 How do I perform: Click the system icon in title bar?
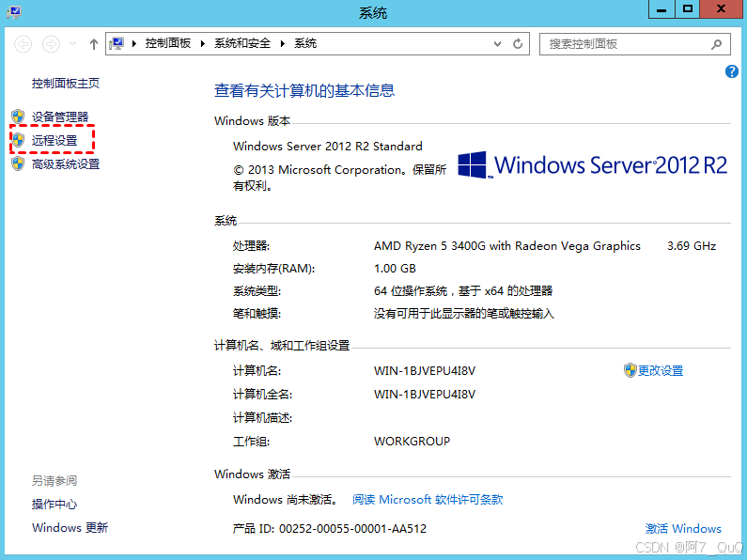tap(14, 11)
